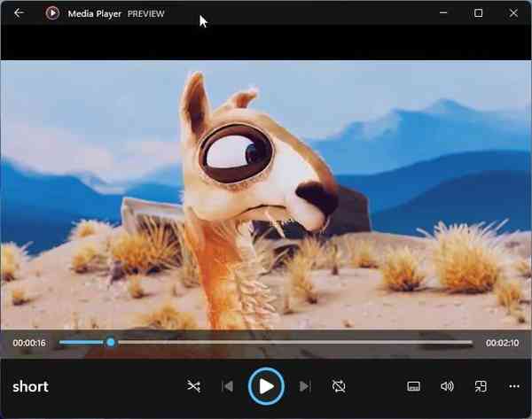
Task: Open the volume control
Action: [x=447, y=386]
